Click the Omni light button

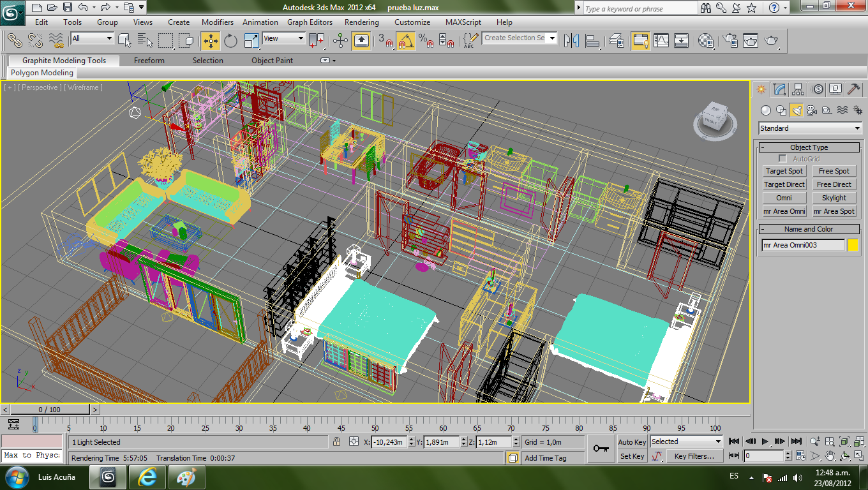tap(784, 198)
